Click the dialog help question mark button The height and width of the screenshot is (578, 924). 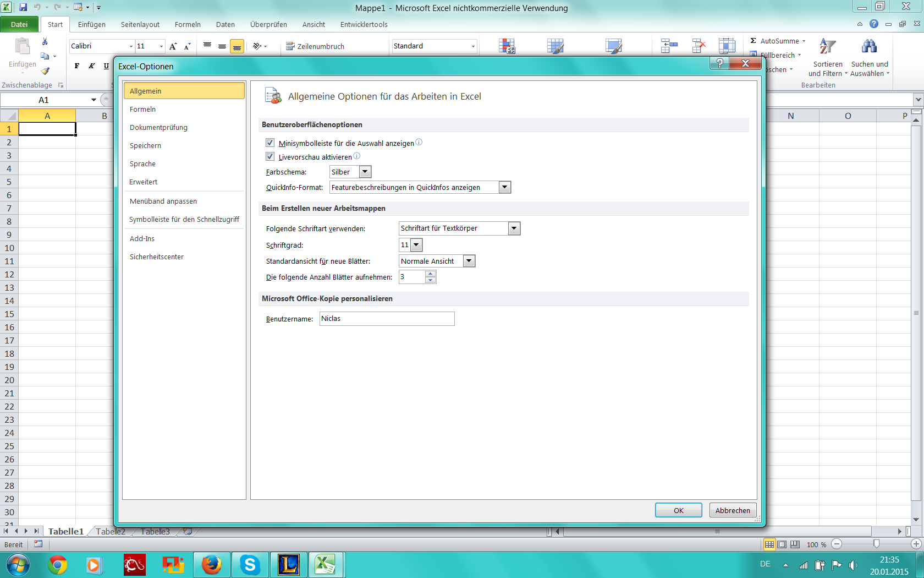pyautogui.click(x=719, y=63)
